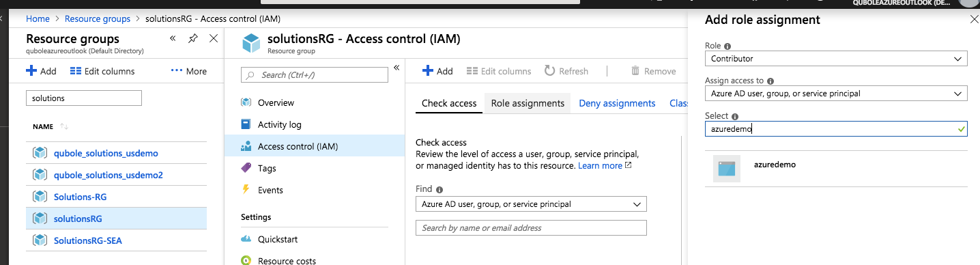The width and height of the screenshot is (980, 265).
Task: Pin the Resource groups blade
Action: [193, 38]
